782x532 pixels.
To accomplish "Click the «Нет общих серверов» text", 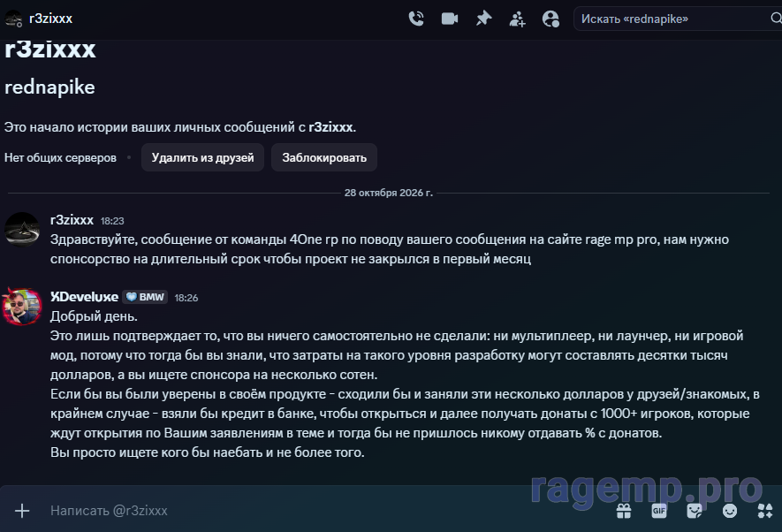I will tap(60, 157).
